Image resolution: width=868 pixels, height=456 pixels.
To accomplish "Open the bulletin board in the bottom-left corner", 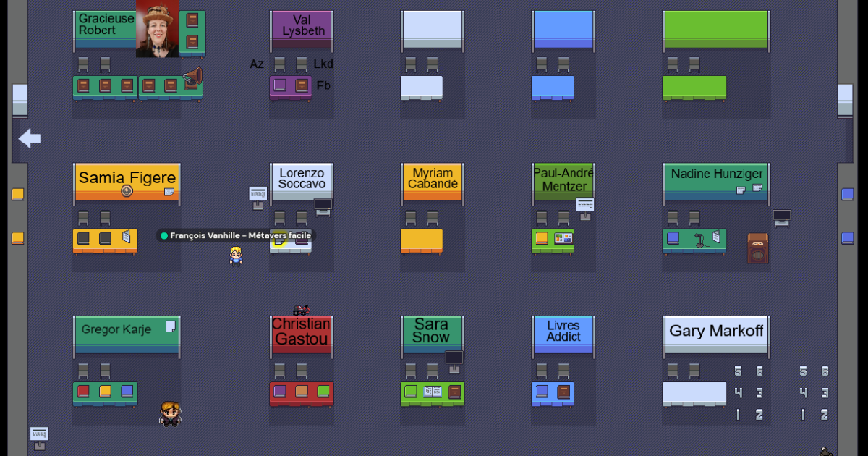I will (39, 435).
